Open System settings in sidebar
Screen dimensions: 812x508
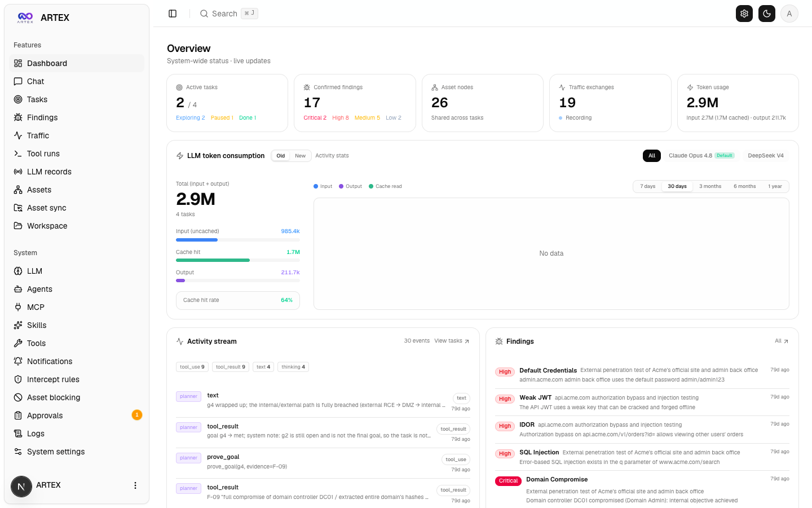77,452
